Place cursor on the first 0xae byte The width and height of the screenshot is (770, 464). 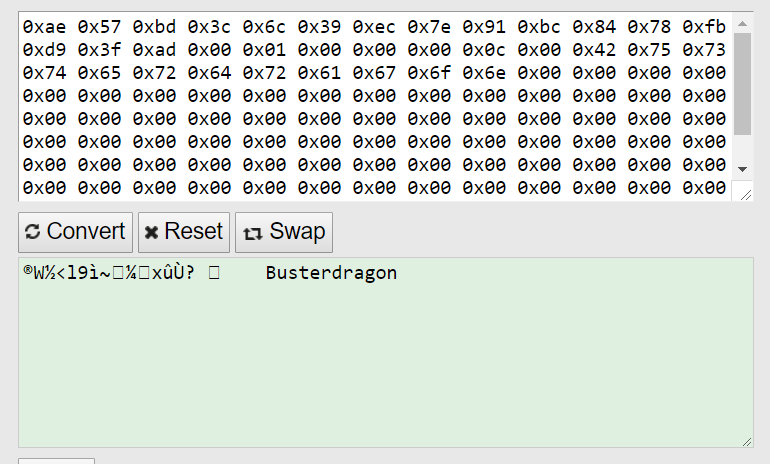(44, 27)
